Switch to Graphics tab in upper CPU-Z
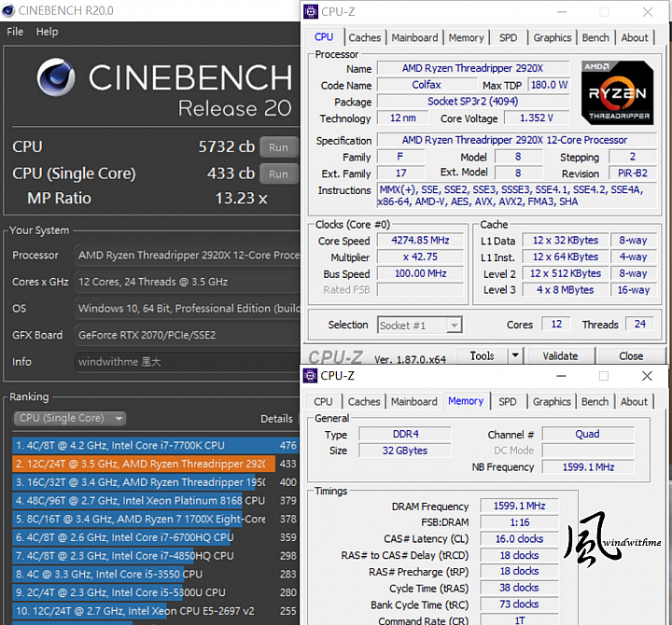The width and height of the screenshot is (672, 625). [x=552, y=37]
